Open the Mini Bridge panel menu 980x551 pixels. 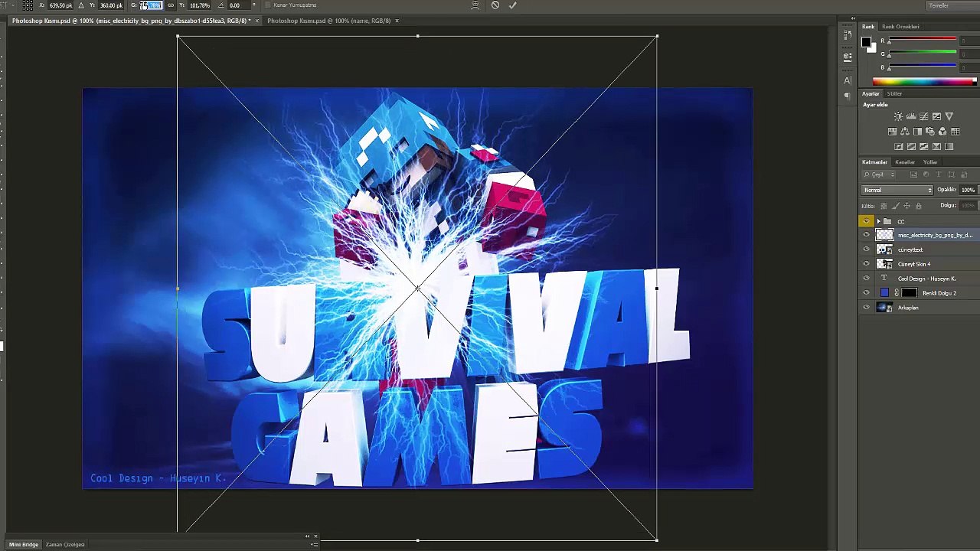pyautogui.click(x=315, y=544)
